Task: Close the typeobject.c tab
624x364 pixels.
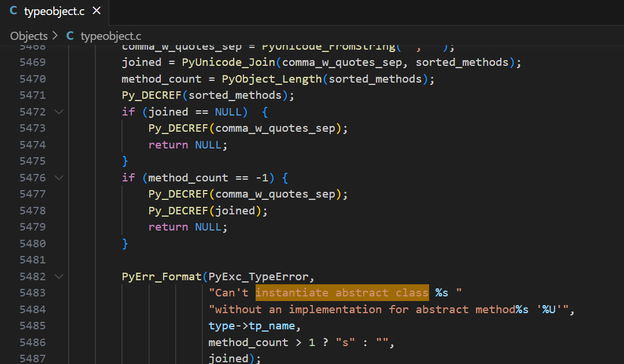Action: 96,10
